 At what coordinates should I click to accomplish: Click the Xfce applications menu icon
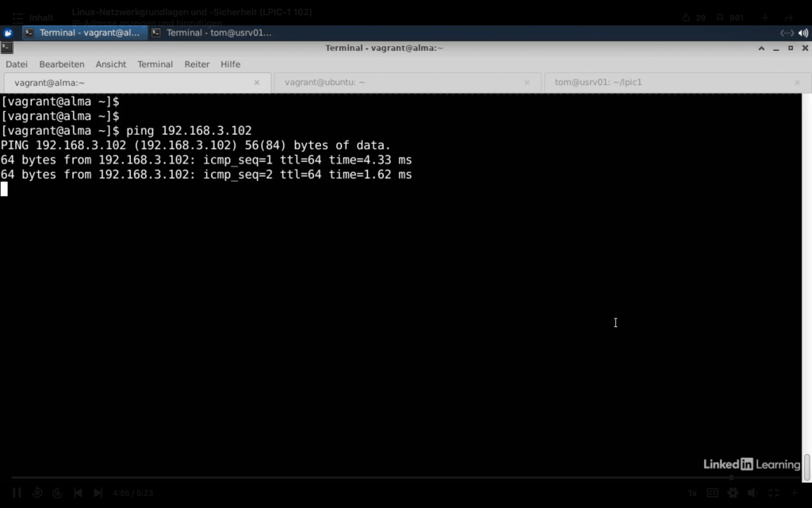click(x=8, y=33)
